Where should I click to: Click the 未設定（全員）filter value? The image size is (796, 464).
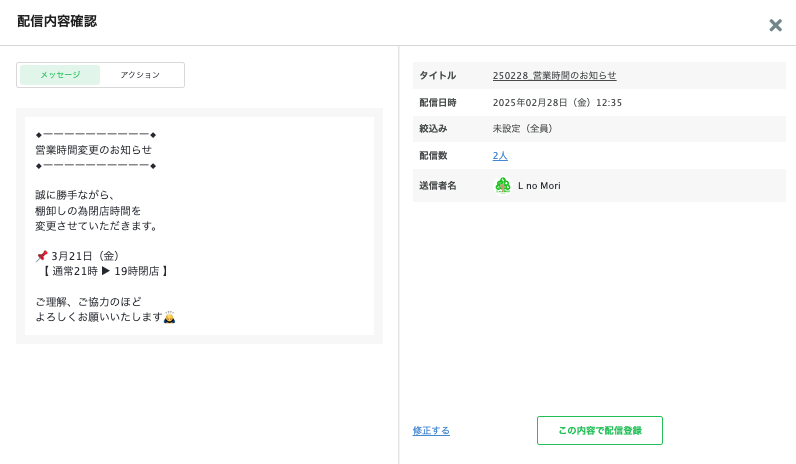click(x=523, y=129)
